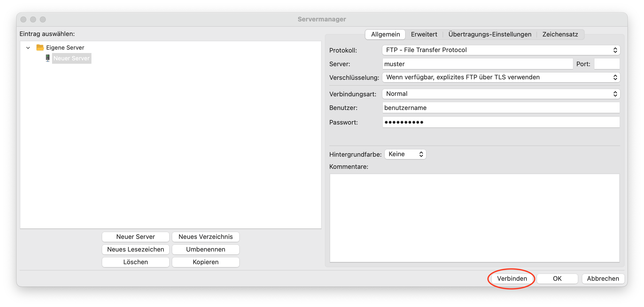This screenshot has width=644, height=307.
Task: Select the Neuer Server tree entry
Action: [72, 58]
